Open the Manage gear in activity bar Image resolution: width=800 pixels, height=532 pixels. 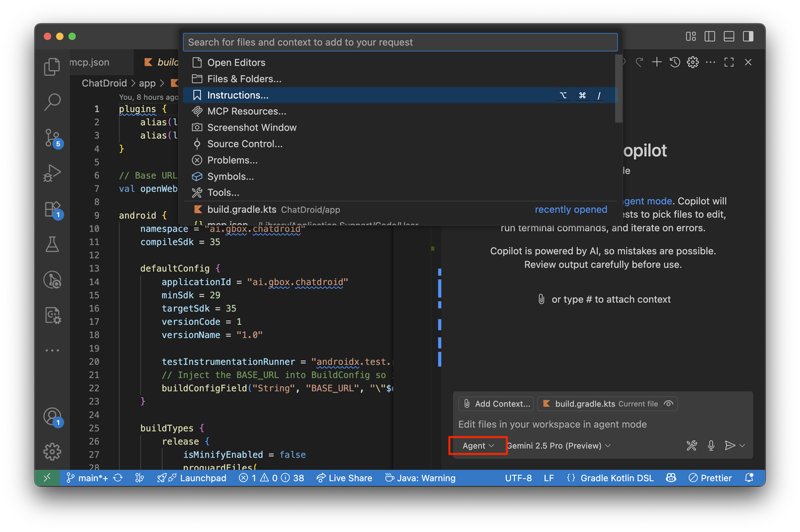coord(52,451)
